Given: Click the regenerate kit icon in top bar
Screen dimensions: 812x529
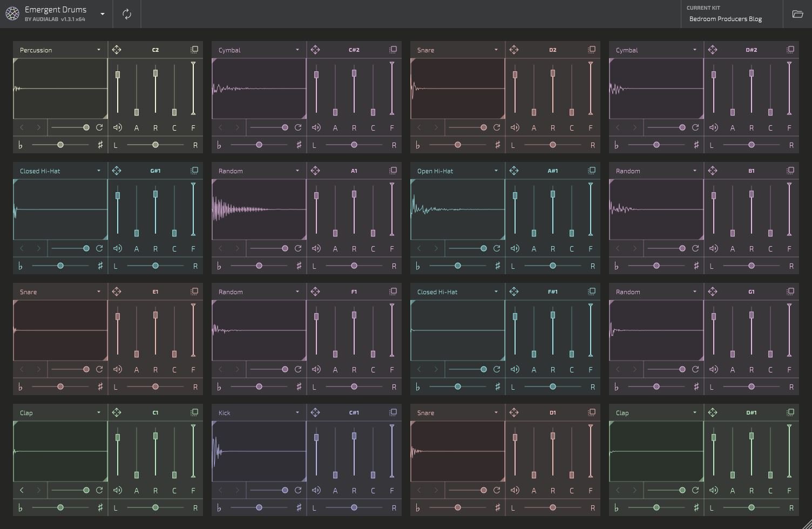Looking at the screenshot, I should 127,14.
